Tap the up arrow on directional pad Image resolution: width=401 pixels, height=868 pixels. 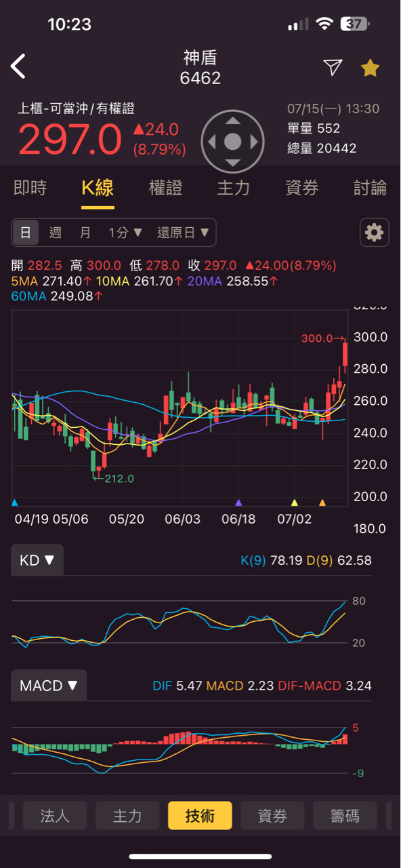(x=232, y=121)
